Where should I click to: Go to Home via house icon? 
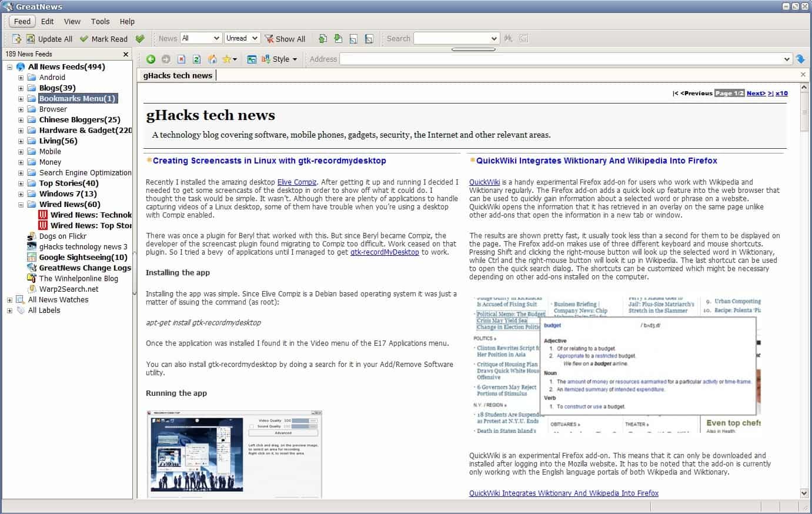(212, 59)
